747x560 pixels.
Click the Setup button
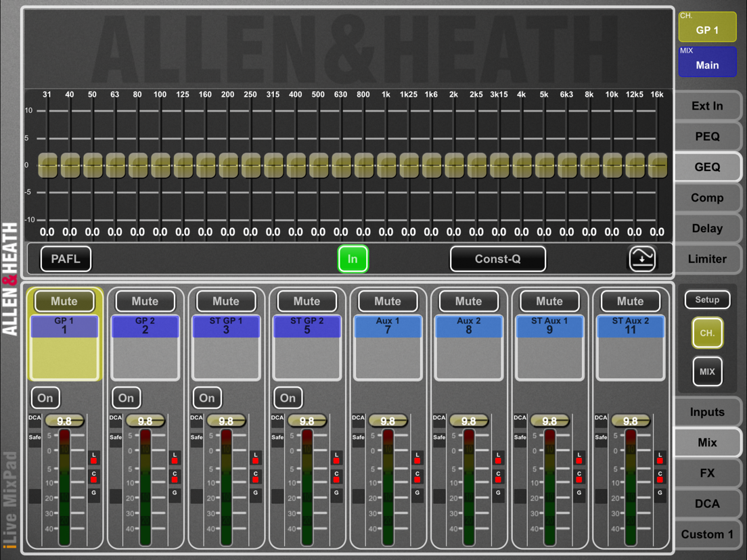708,300
